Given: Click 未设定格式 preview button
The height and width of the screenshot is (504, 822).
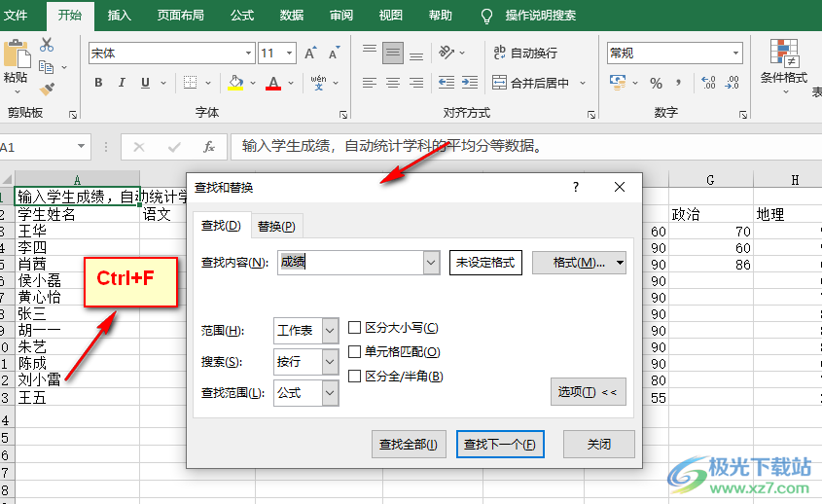Looking at the screenshot, I should click(x=485, y=263).
